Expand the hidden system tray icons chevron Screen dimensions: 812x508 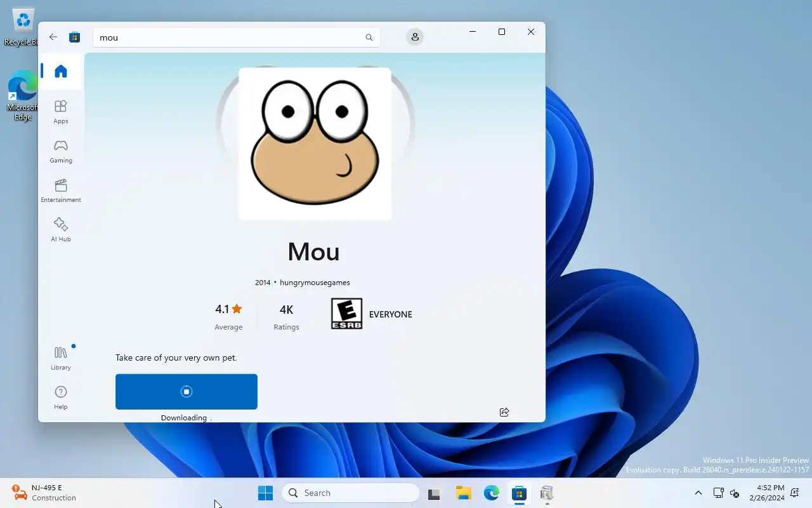(698, 493)
